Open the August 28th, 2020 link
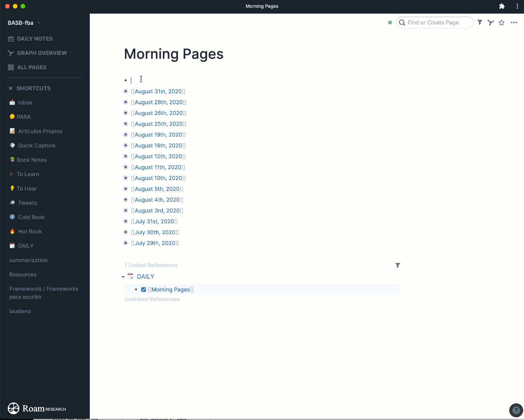This screenshot has width=524, height=420. (159, 102)
